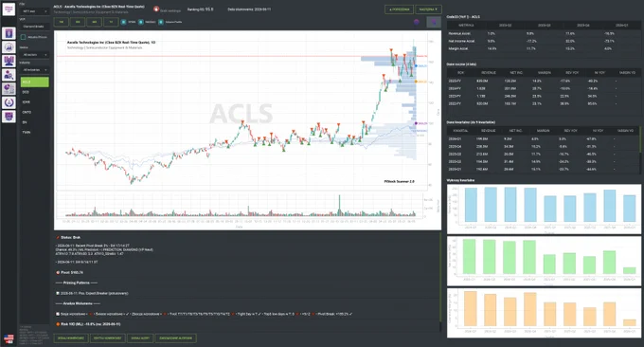Image resolution: width=644 pixels, height=347 pixels.
Task: Open the purple shield icon below the laurel badge
Action: click(x=9, y=117)
